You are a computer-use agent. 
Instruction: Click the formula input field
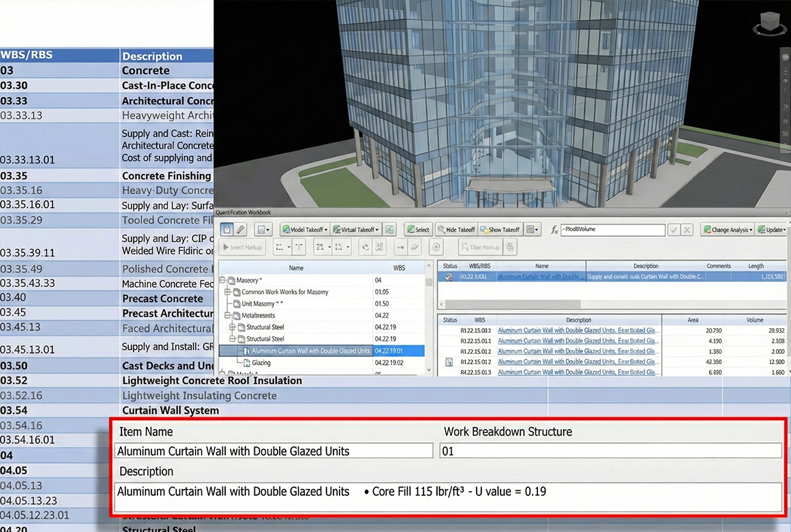click(612, 230)
